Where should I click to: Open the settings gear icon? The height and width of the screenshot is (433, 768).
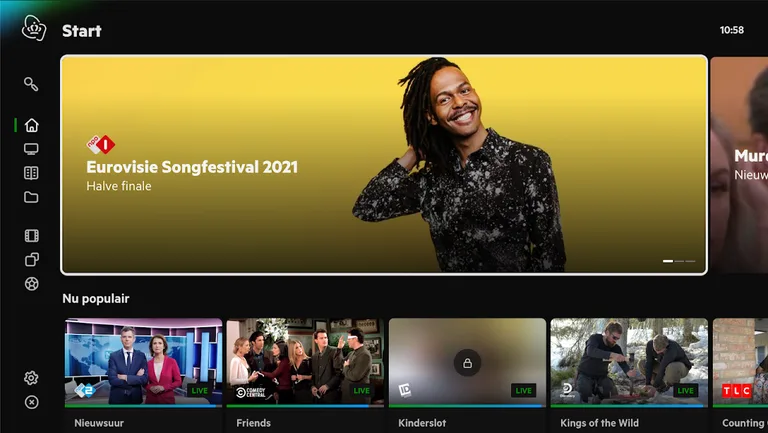click(31, 378)
